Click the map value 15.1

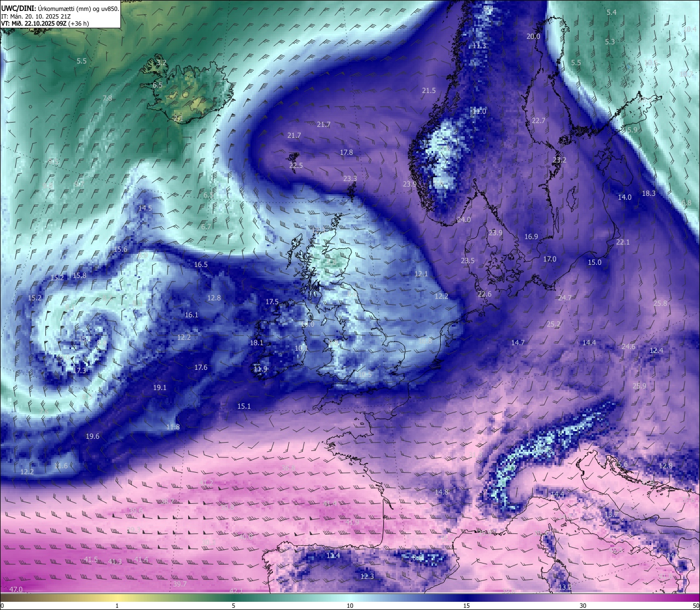click(244, 406)
